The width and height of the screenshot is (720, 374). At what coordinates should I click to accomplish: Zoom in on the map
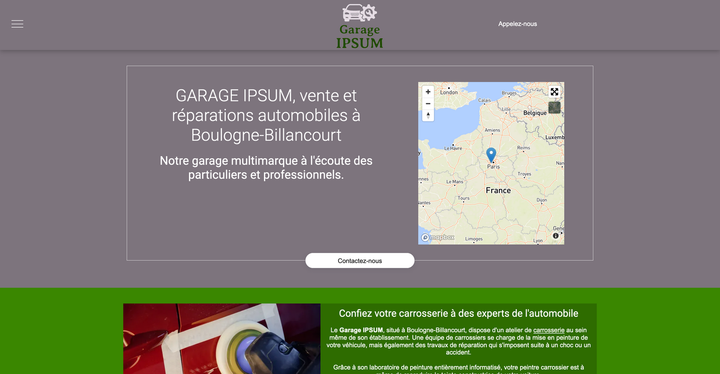point(428,92)
